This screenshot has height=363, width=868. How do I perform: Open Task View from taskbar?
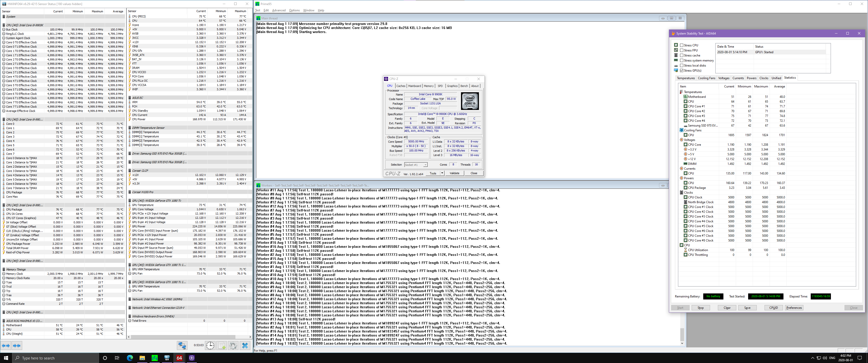tap(117, 358)
